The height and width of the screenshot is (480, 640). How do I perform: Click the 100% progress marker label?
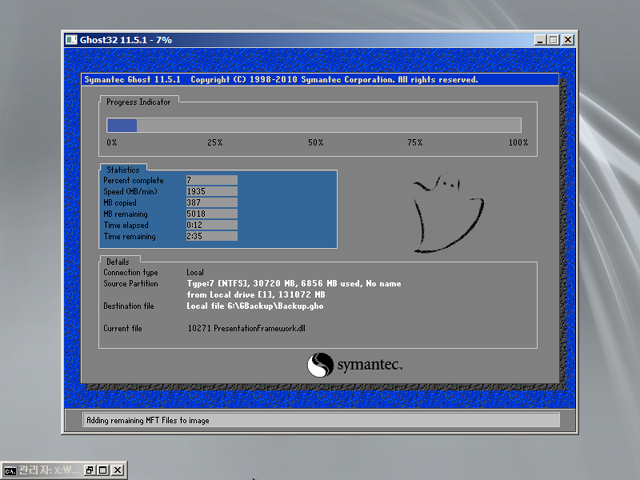coord(518,142)
